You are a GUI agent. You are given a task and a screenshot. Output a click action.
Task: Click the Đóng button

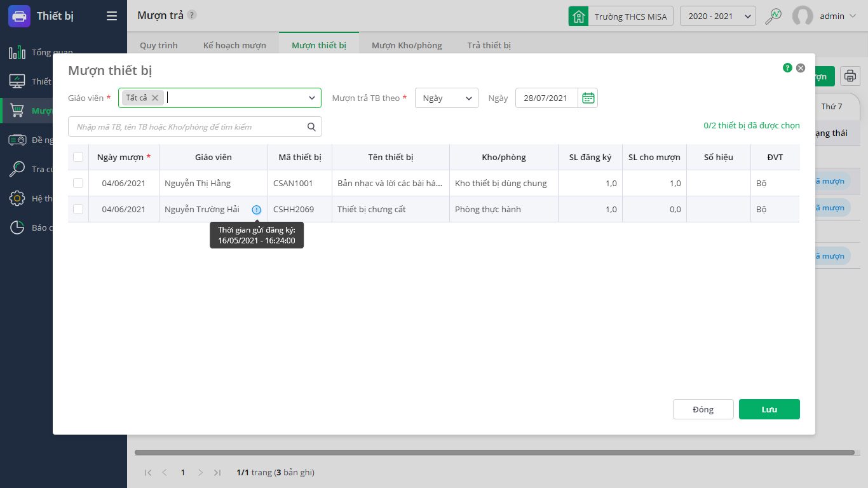[703, 409]
